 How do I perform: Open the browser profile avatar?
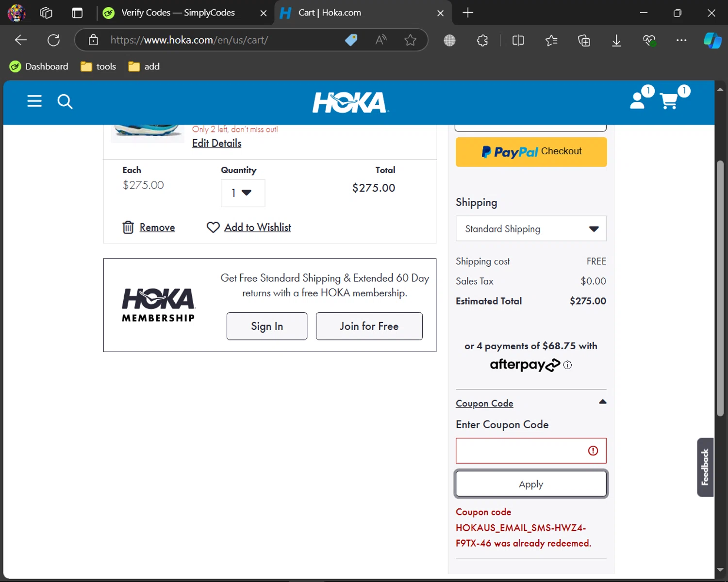coord(16,13)
